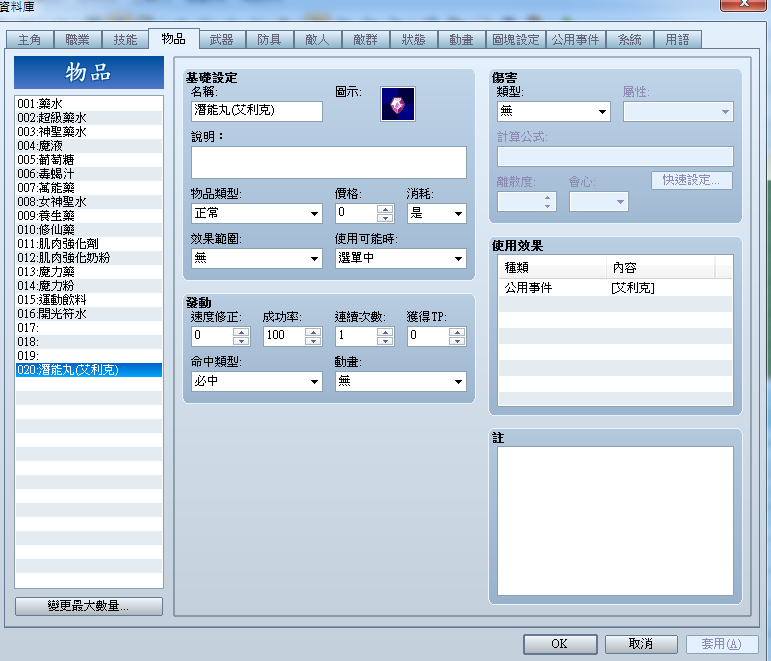Open the 使用可能時 occasion dropdown
771x661 pixels.
pos(401,258)
